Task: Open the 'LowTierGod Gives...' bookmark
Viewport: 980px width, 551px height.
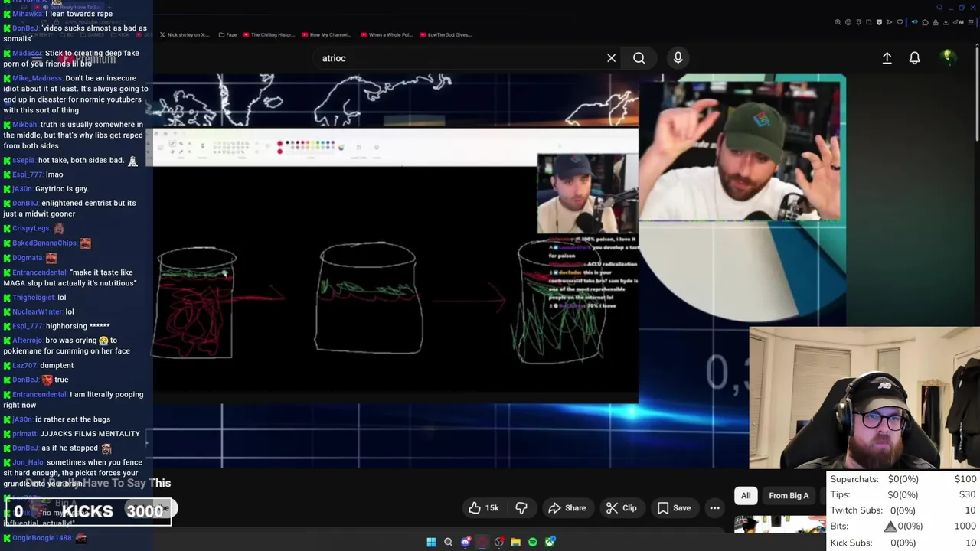Action: [445, 34]
